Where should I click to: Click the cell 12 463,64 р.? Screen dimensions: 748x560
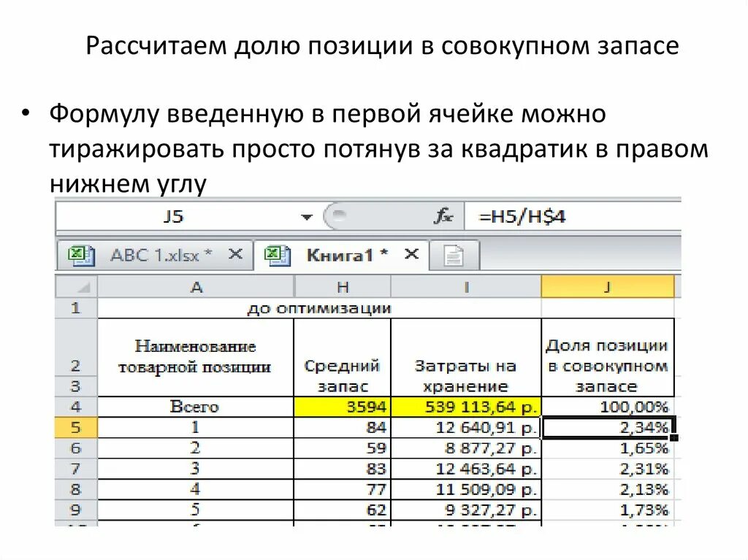[466, 469]
